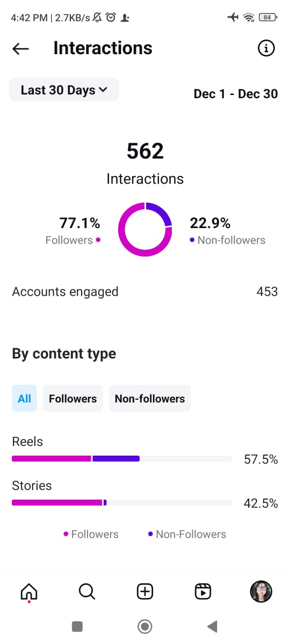
Task: Select the Non-followers filter chip
Action: (150, 398)
